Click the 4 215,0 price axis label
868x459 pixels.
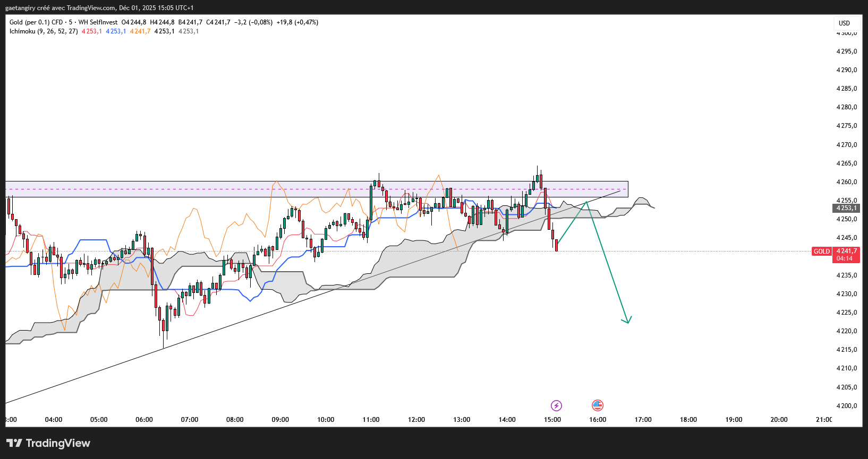(x=847, y=350)
